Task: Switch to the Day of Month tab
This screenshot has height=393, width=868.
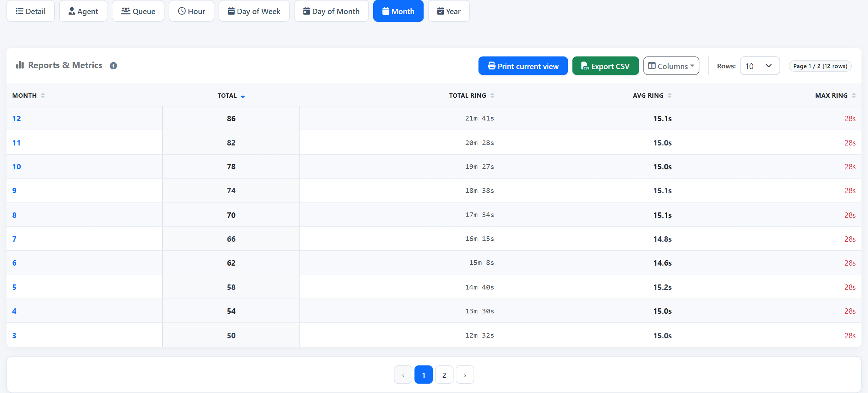Action: click(331, 11)
